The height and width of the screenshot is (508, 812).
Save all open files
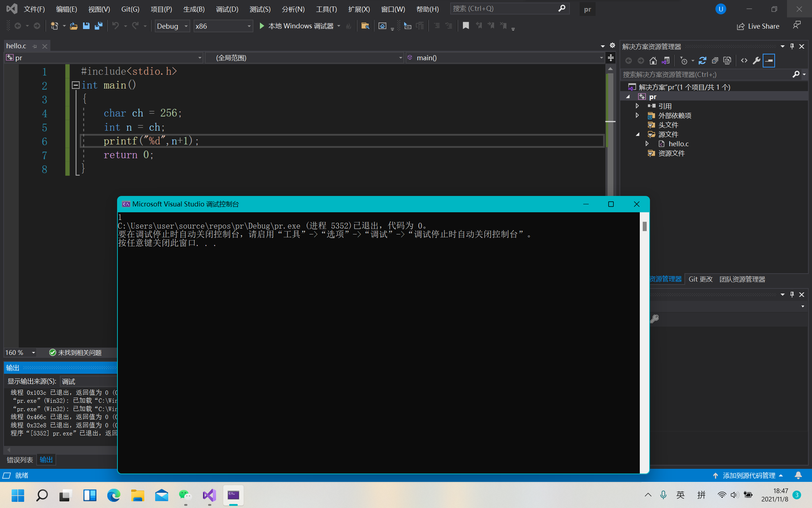tap(98, 26)
